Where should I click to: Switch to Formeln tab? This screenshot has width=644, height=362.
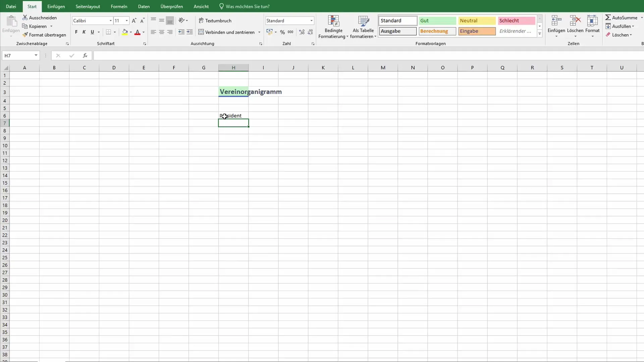pyautogui.click(x=119, y=6)
